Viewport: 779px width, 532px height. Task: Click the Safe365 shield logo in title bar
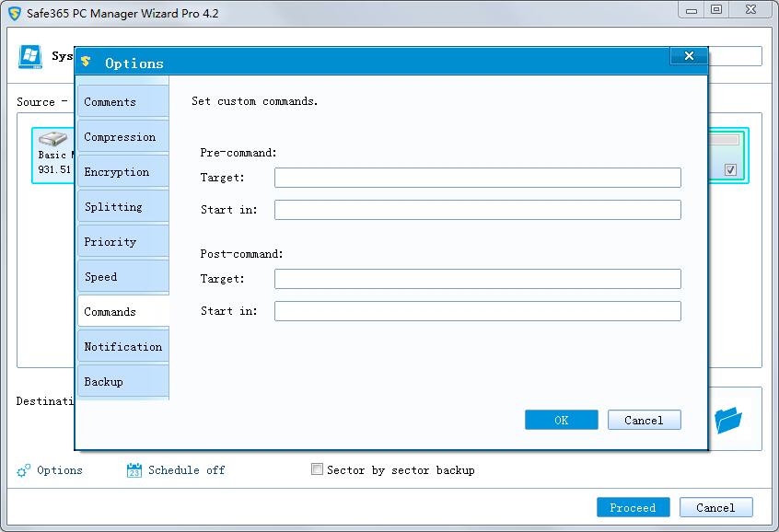[15, 14]
